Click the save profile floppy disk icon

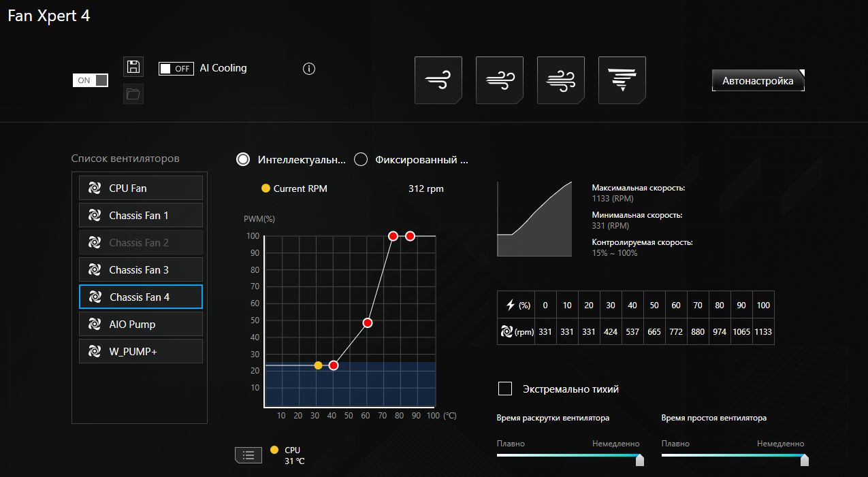click(133, 67)
